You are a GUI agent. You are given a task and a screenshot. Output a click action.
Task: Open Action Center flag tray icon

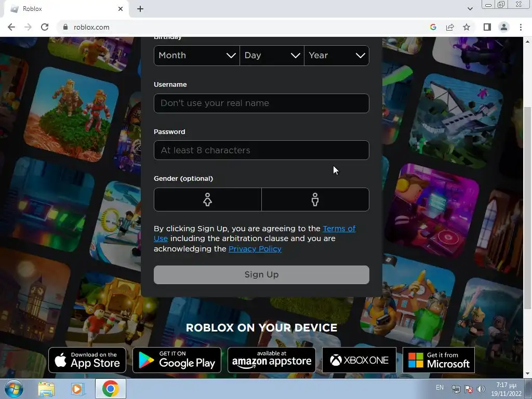coord(469,389)
